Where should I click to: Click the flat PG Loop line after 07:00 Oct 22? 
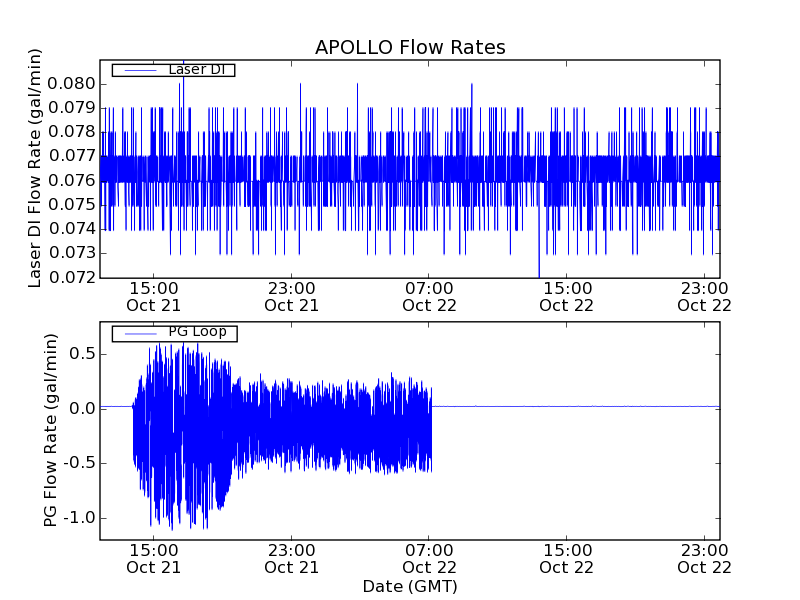[576, 407]
